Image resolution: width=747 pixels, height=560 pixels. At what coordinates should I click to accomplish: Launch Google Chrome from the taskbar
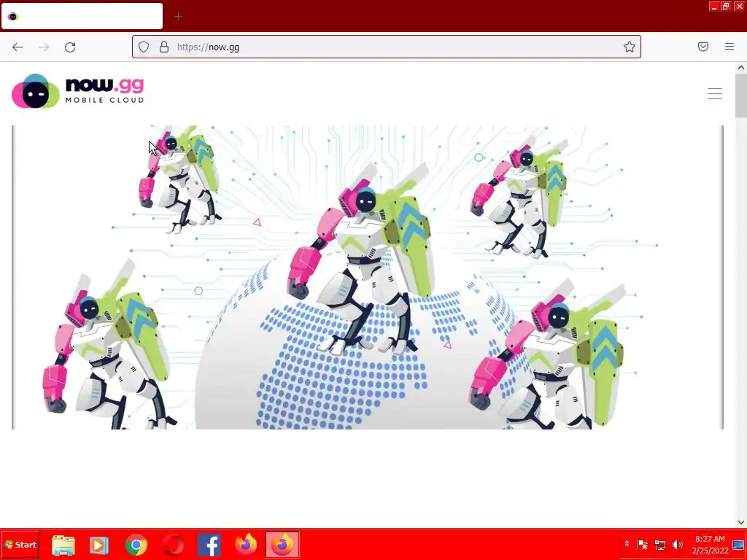pyautogui.click(x=136, y=545)
